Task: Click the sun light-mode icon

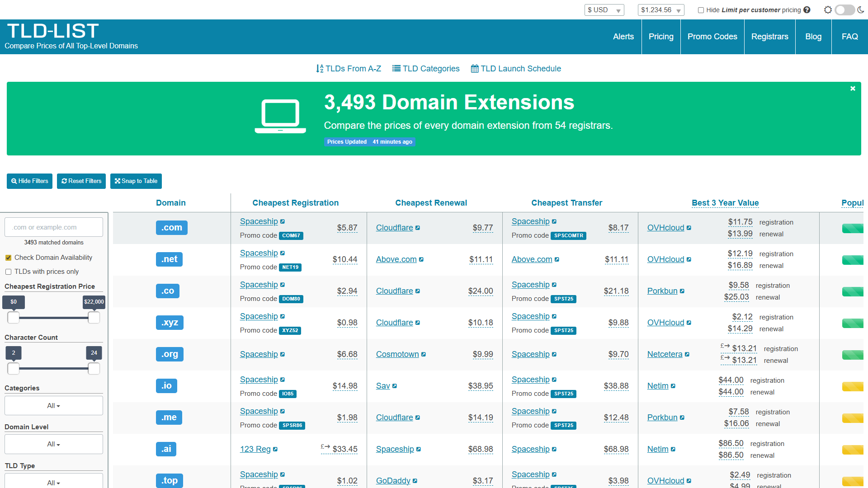Action: [828, 10]
